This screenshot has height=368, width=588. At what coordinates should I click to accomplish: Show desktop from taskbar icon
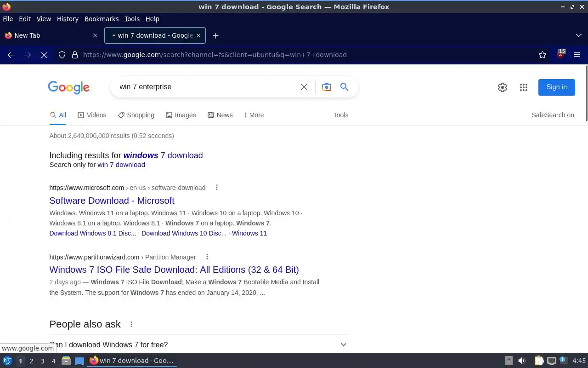click(79, 361)
